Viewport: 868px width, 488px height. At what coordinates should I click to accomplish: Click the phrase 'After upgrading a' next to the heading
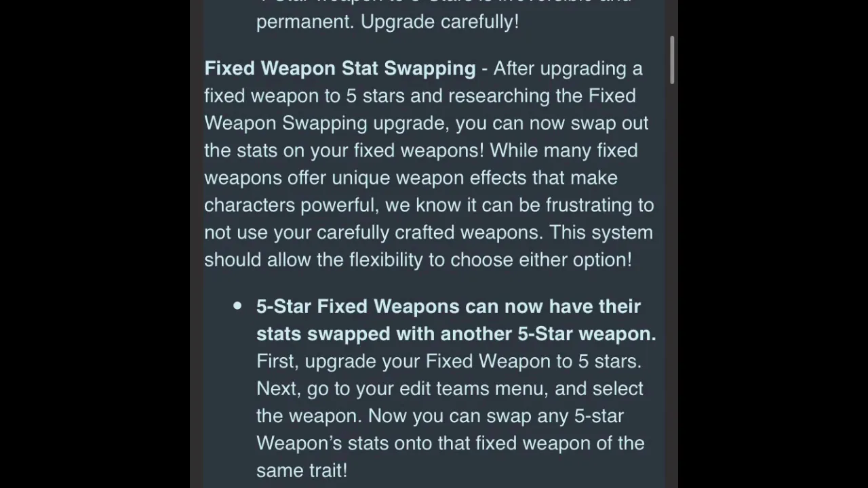568,68
